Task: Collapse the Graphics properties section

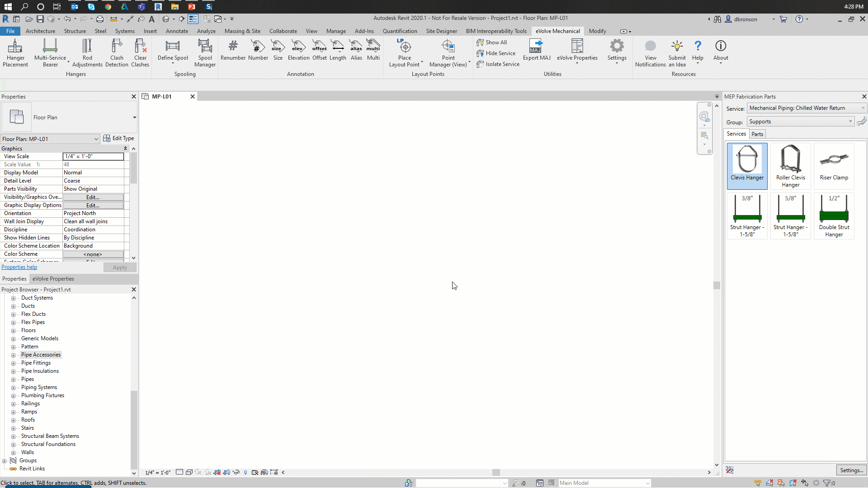Action: pyautogui.click(x=125, y=149)
